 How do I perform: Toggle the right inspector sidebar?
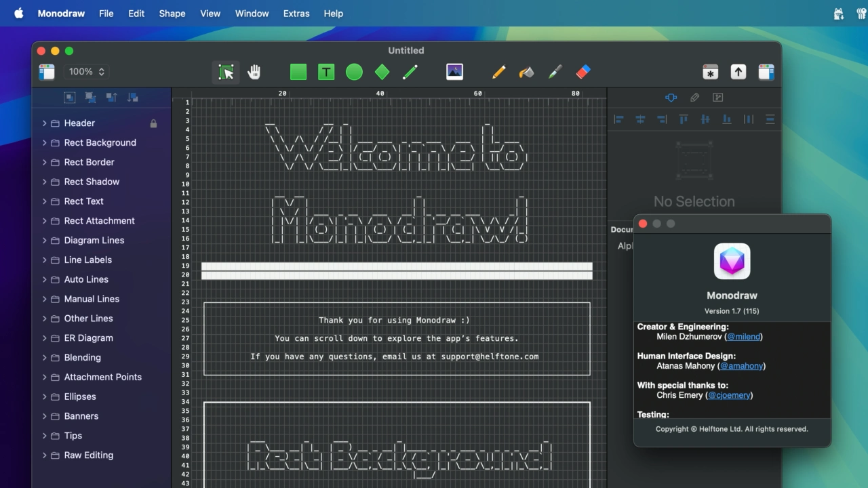(x=766, y=72)
